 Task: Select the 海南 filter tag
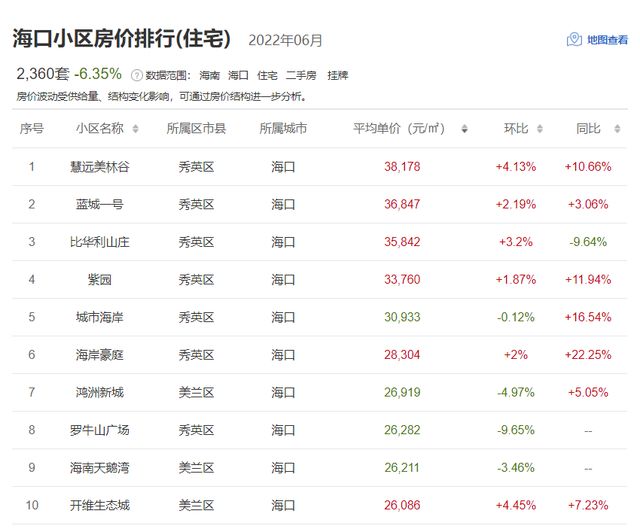click(209, 76)
